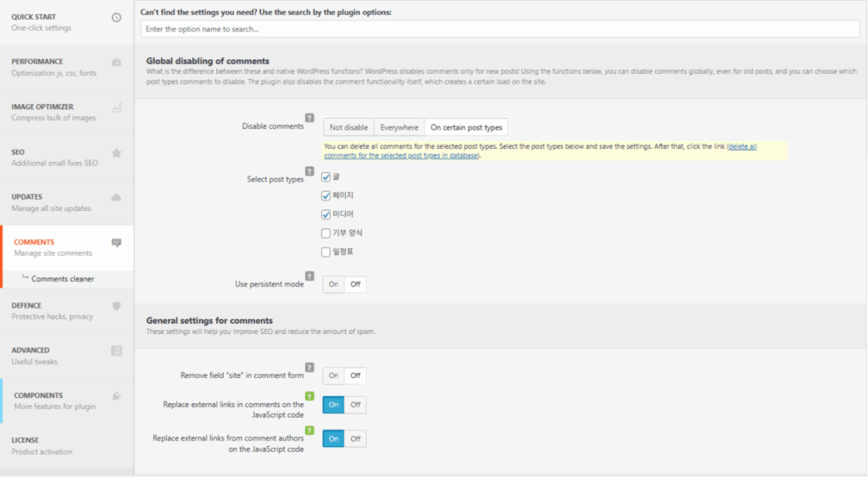868x477 pixels.
Task: Click the Components plug icon
Action: tap(116, 396)
